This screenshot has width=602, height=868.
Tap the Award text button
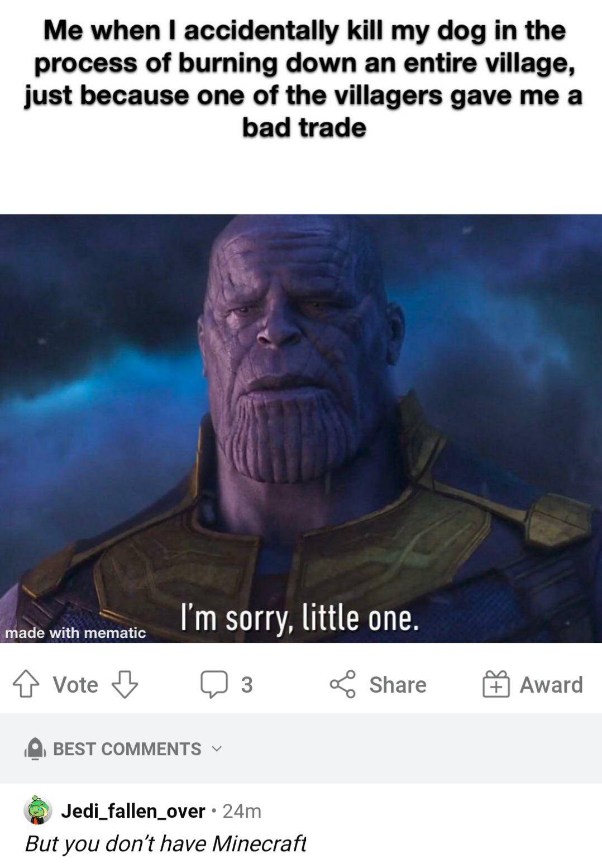(x=551, y=685)
